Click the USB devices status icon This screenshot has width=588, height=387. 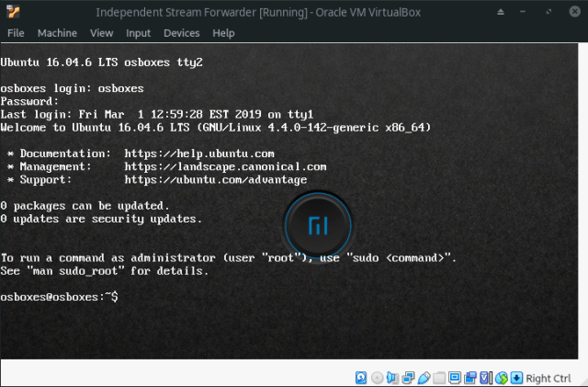pyautogui.click(x=424, y=378)
